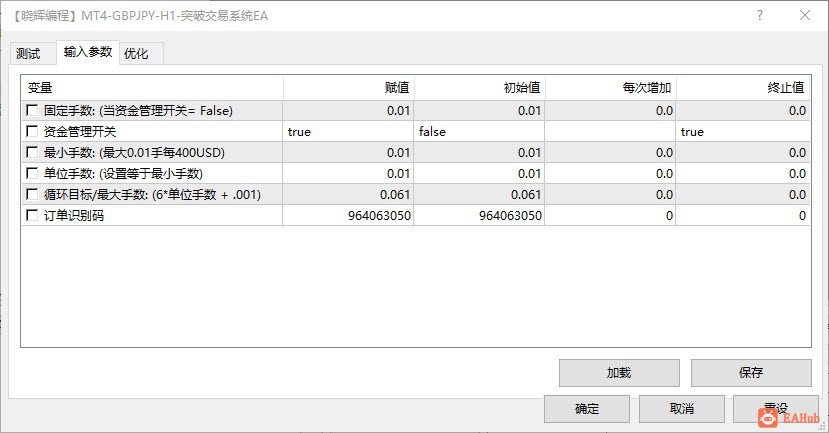Click the 终止值 column header

click(743, 88)
